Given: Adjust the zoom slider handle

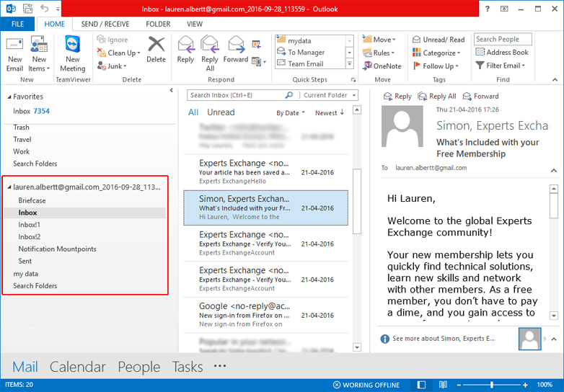Looking at the screenshot, I should (492, 385).
